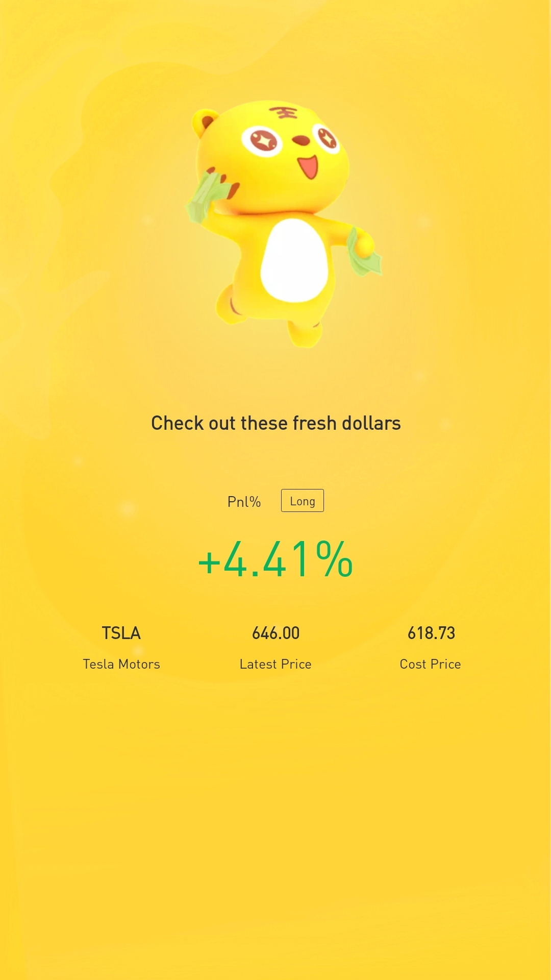Click the tiger mascot's left star eye
This screenshot has width=551, height=980.
tap(262, 140)
